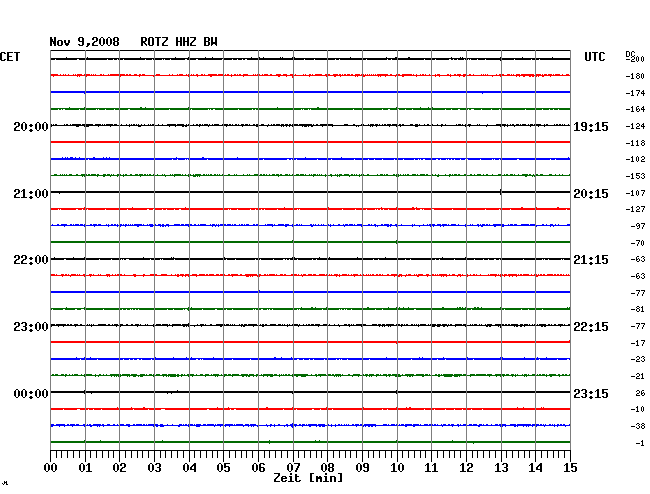
Task: Click the black seismic trace at 20:00 CET
Action: click(310, 125)
